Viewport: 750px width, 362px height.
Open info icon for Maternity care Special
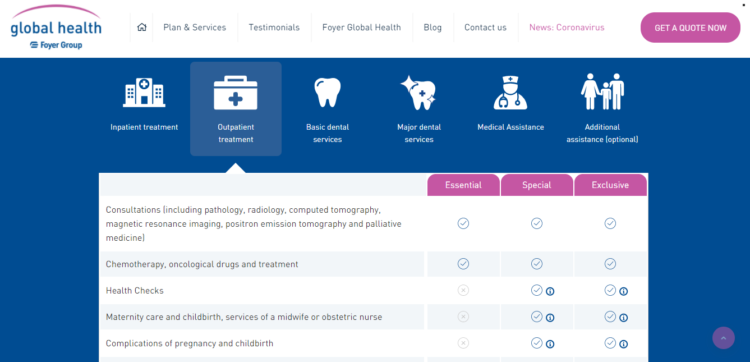550,318
